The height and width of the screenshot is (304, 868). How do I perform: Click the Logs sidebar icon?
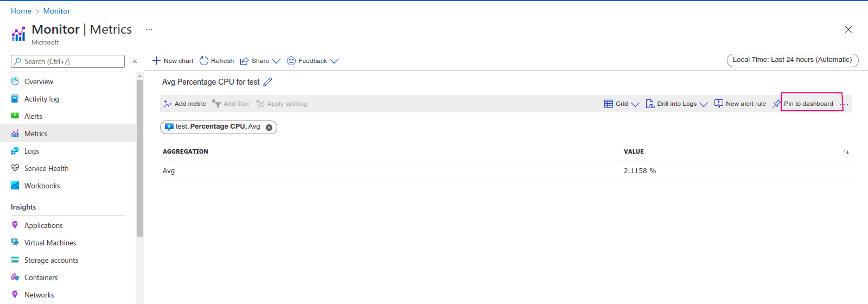(x=15, y=151)
